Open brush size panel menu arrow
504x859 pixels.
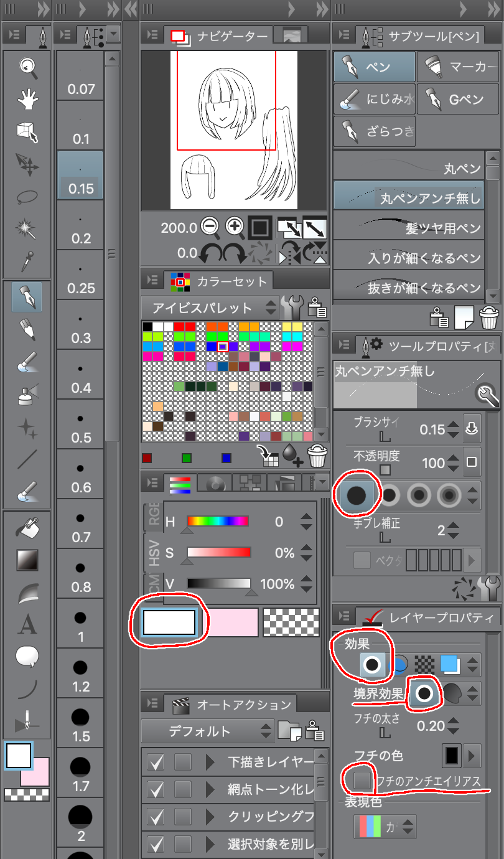point(113,34)
